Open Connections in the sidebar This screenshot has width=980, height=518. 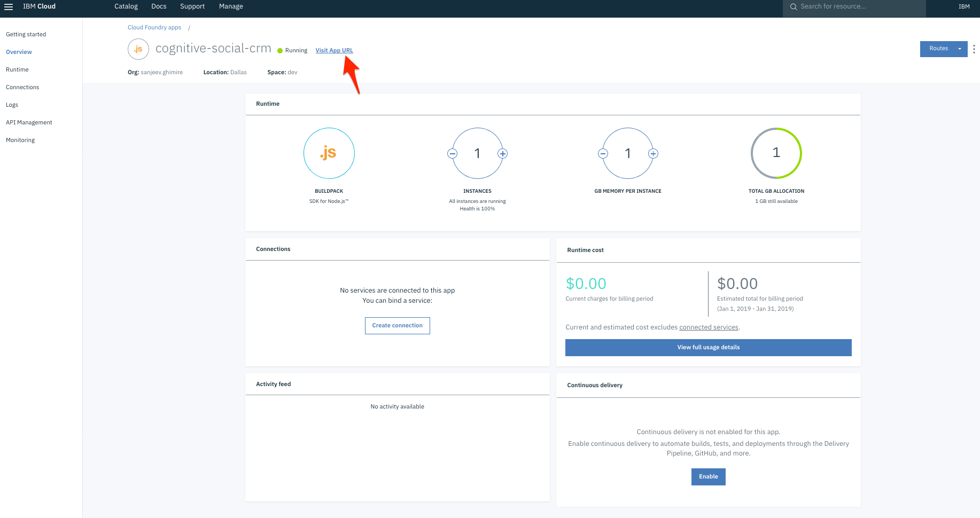click(22, 87)
